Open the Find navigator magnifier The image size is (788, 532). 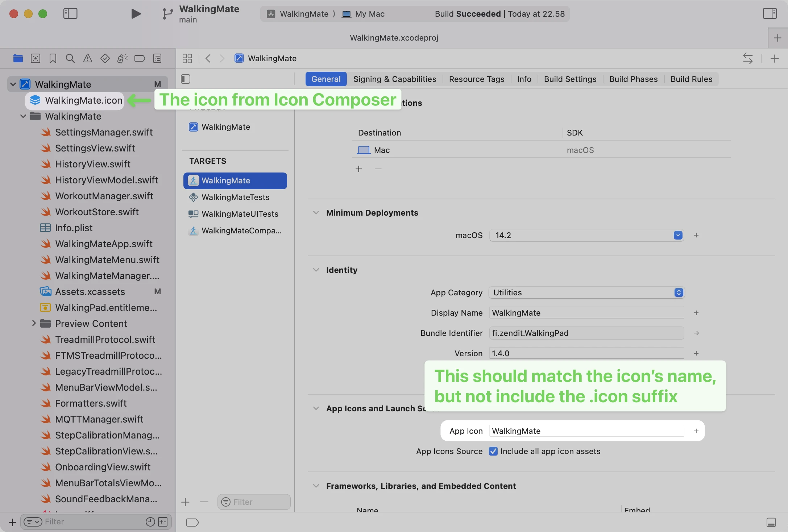tap(70, 58)
